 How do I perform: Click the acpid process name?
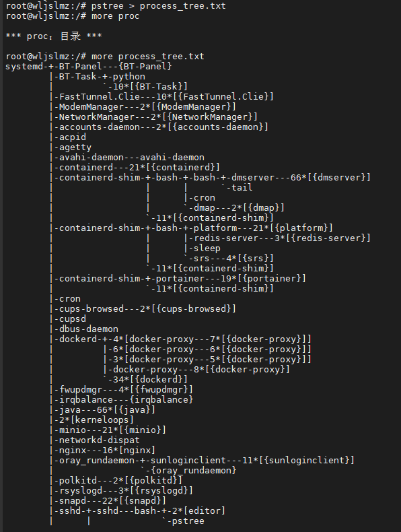(x=73, y=137)
